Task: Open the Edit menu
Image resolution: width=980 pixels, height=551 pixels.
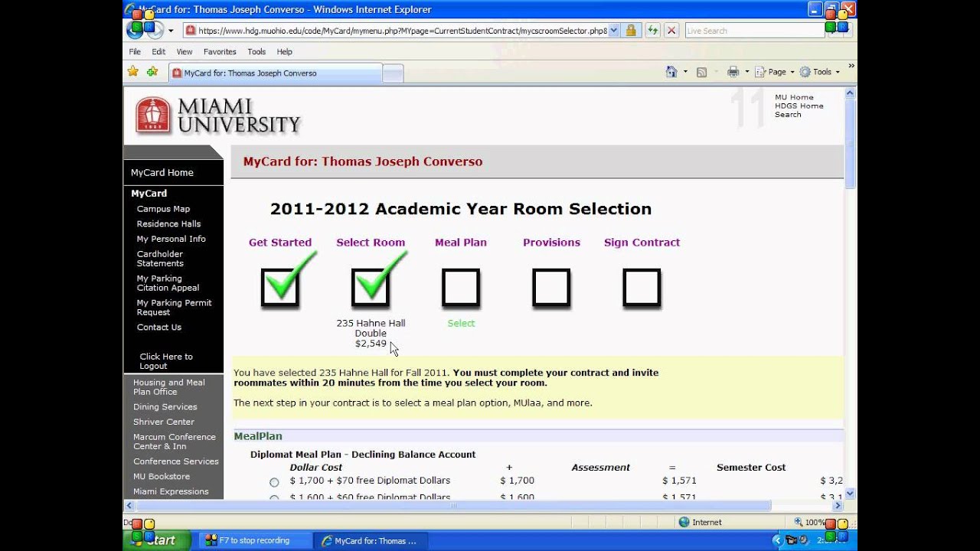Action: click(158, 51)
